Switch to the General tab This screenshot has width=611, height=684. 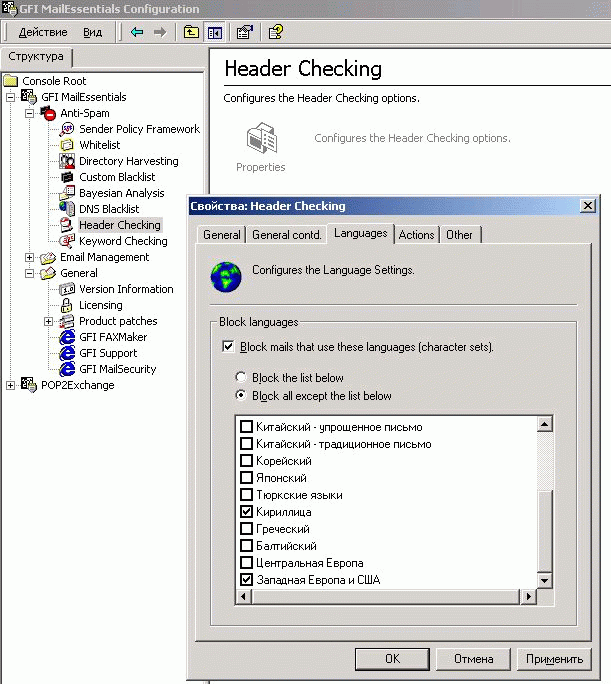click(x=221, y=235)
